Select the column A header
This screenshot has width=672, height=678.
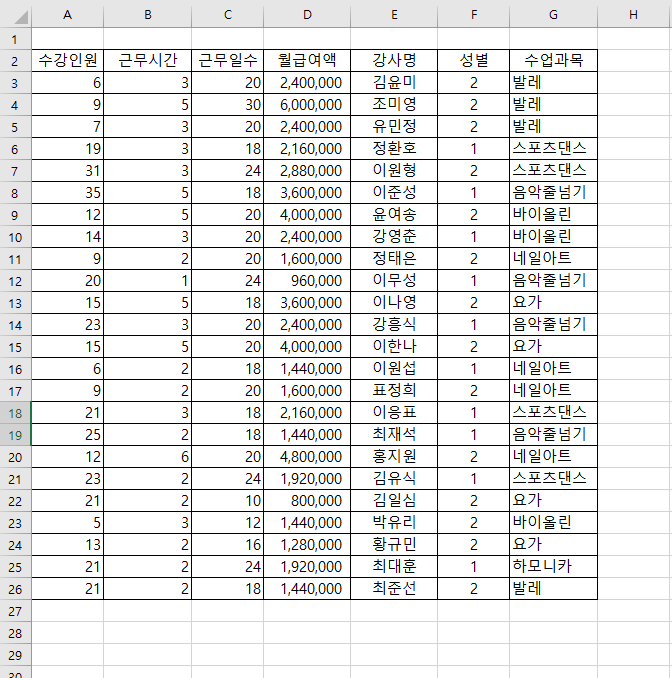tap(67, 15)
